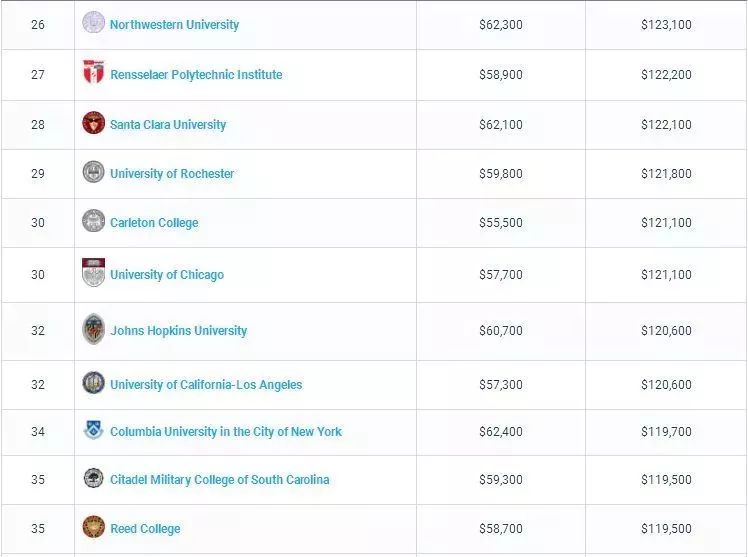Click the University of Rochester seal

(93, 172)
